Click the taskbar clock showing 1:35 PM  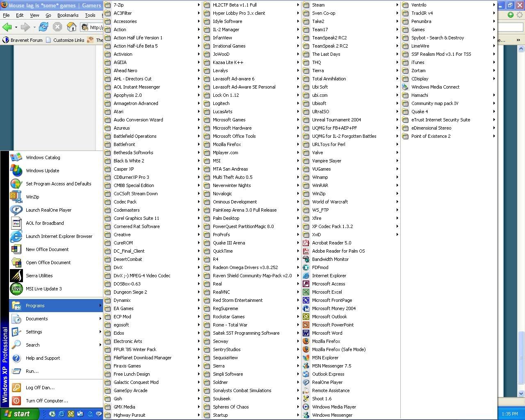pos(509,414)
